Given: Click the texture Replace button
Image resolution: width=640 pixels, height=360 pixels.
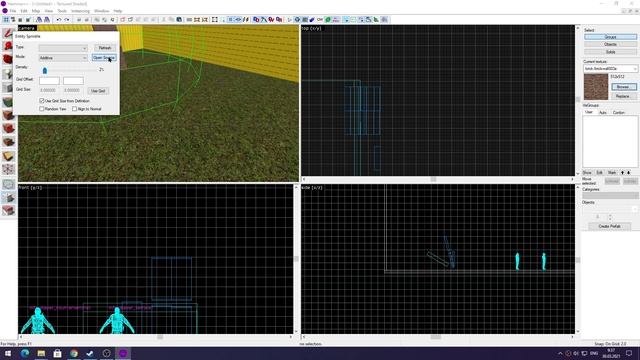Looking at the screenshot, I should point(623,96).
